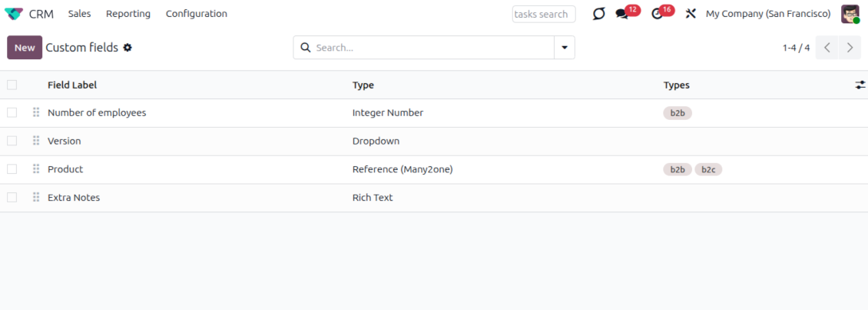
Task: Go to next page arrow
Action: (849, 48)
